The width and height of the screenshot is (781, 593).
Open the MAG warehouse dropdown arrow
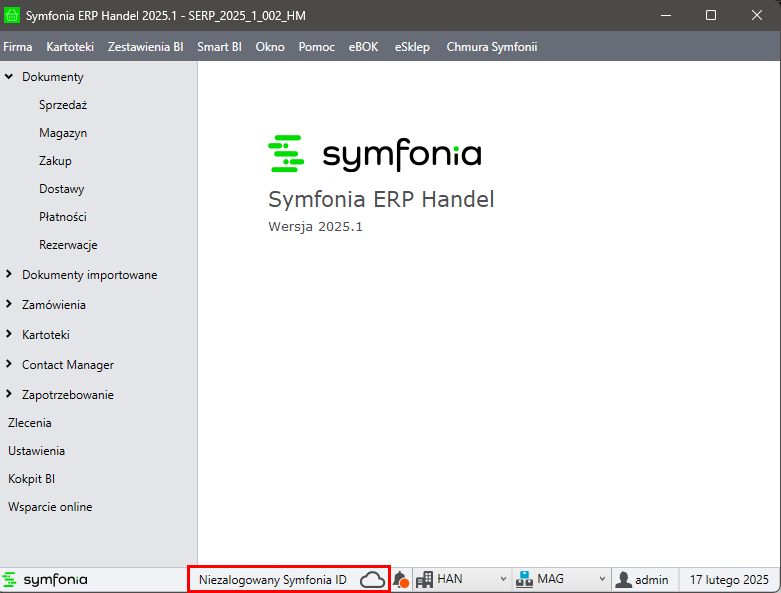(602, 580)
